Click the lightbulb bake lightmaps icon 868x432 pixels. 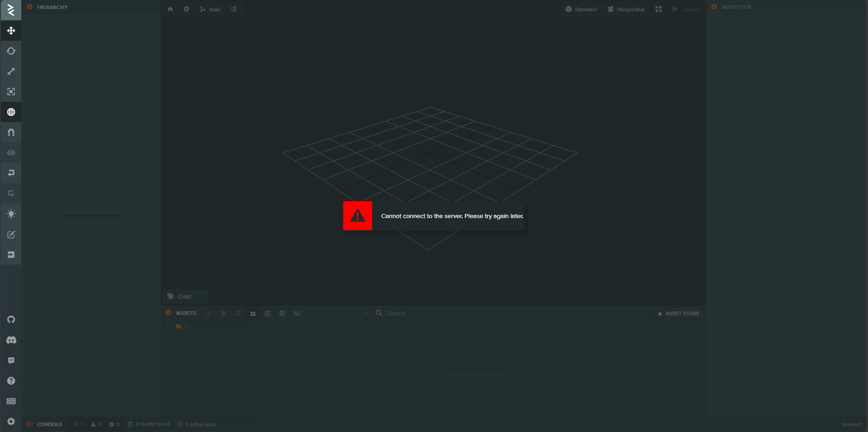click(x=11, y=214)
